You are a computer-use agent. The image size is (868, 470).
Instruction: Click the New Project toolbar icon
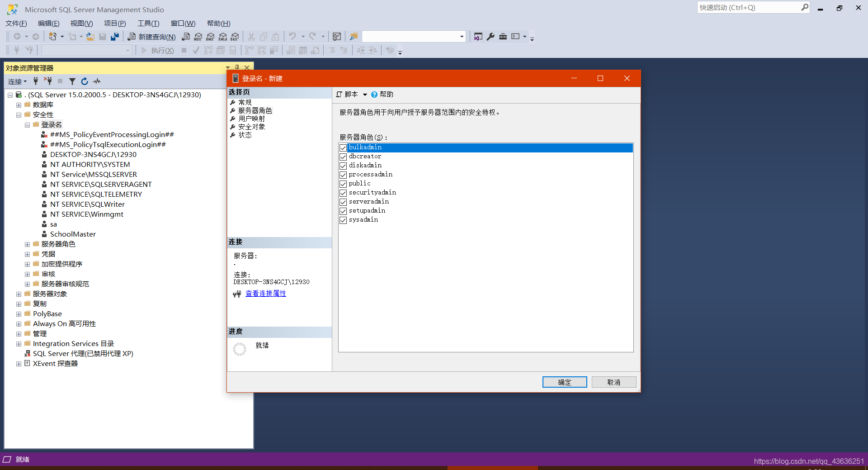pos(53,37)
